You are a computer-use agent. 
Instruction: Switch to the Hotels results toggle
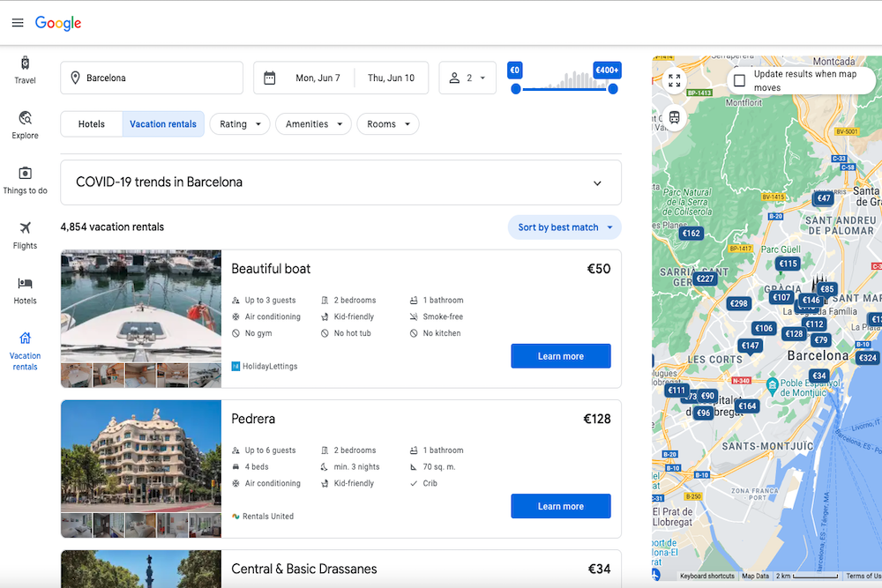click(91, 123)
